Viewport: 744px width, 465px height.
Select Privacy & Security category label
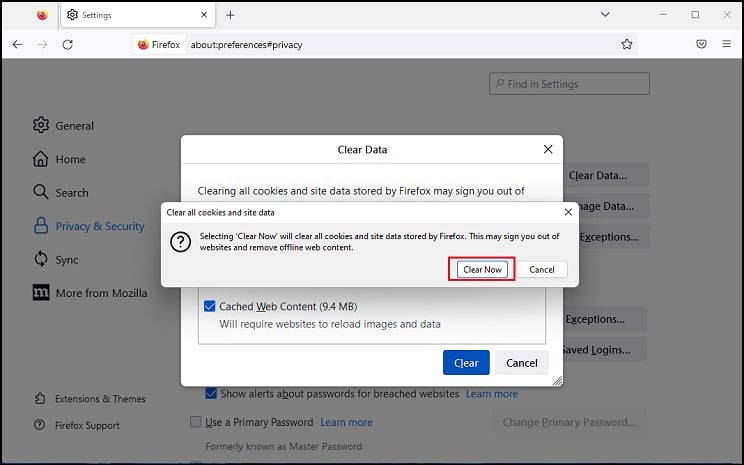pos(100,226)
